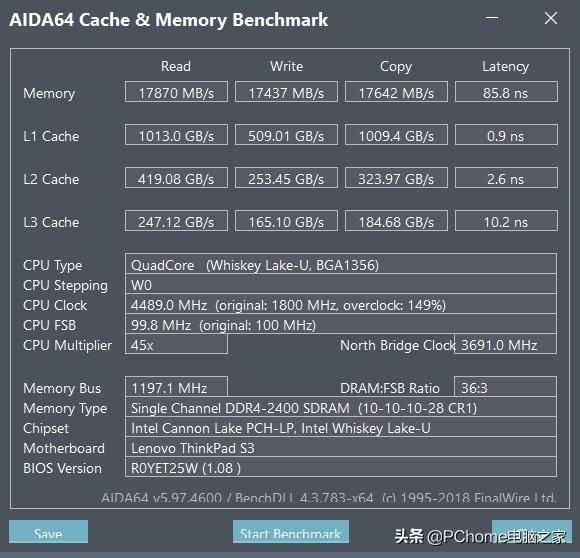The image size is (580, 558).
Task: Click the Save button
Action: (48, 531)
